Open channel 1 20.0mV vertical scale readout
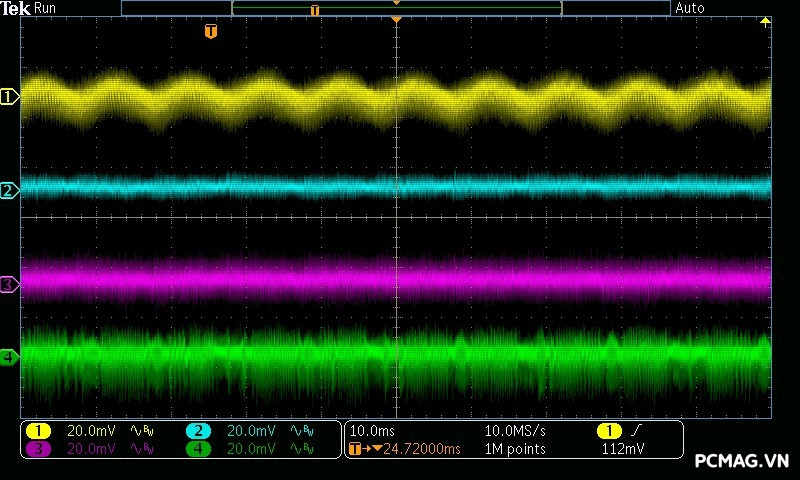 [91, 431]
